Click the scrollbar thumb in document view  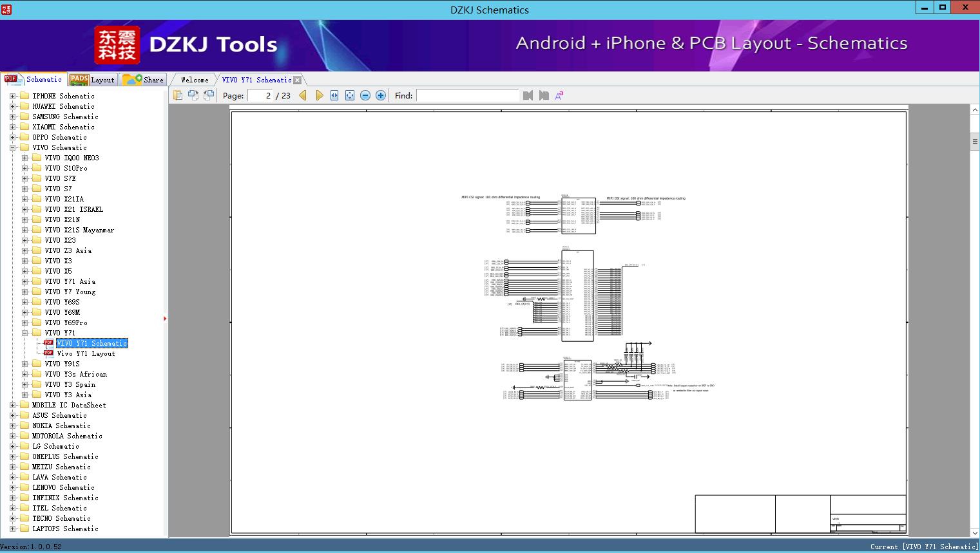[975, 142]
